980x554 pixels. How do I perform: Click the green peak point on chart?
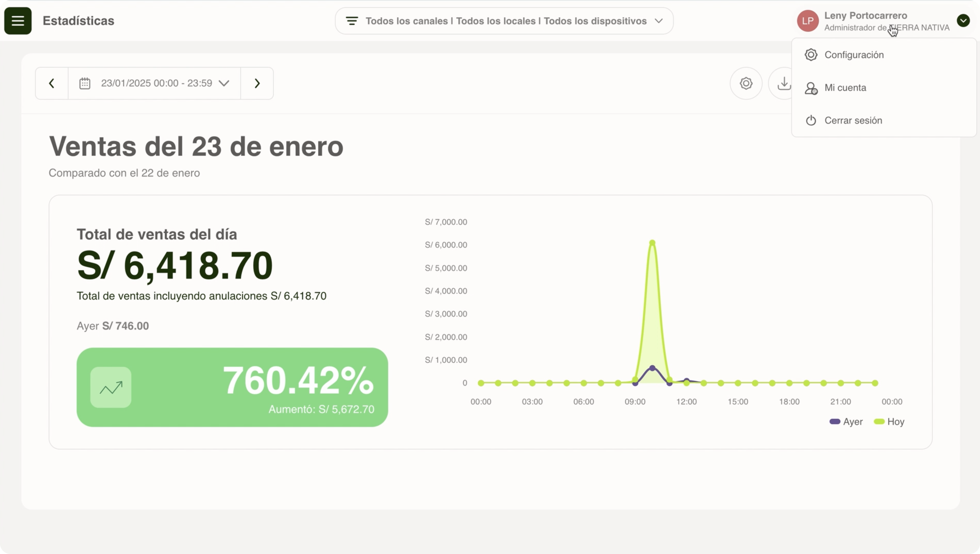652,243
